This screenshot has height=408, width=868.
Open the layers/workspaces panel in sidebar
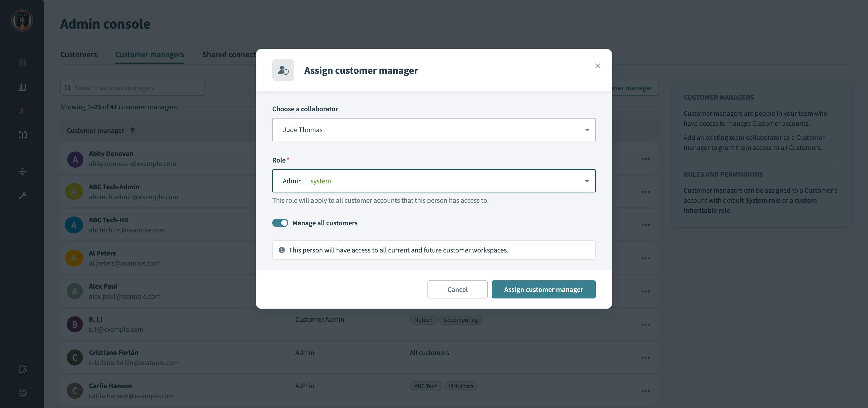22,62
